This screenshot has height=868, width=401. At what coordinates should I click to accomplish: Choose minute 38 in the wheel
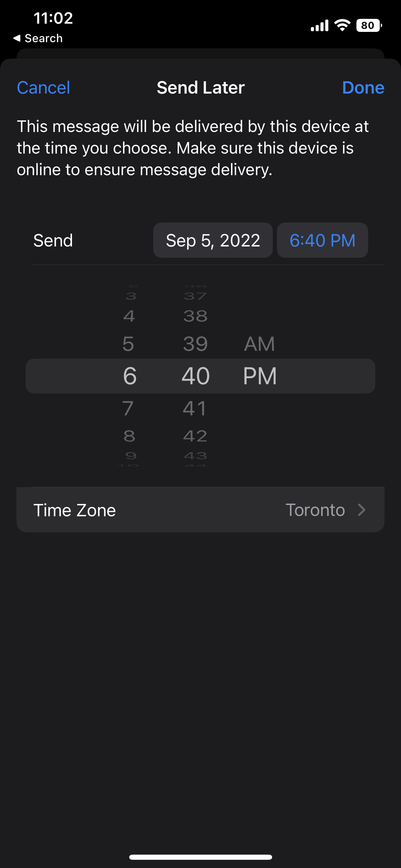pos(195,316)
